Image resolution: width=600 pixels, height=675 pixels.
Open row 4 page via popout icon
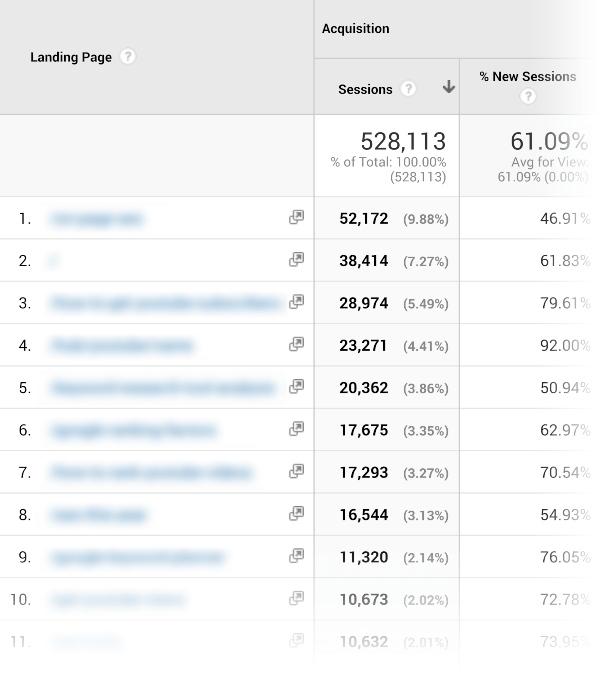point(296,344)
